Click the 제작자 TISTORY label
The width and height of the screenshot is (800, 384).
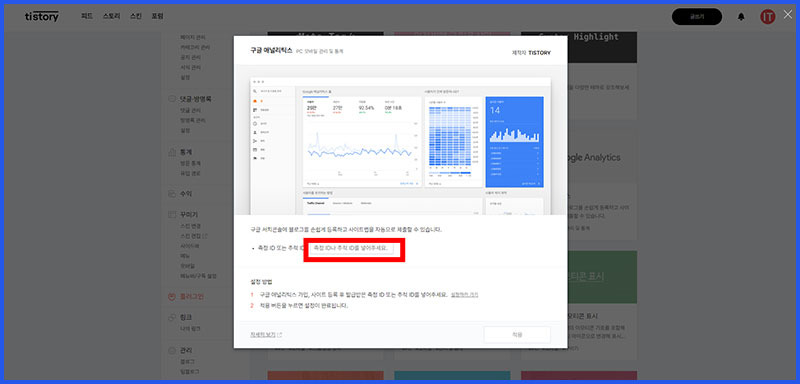[531, 53]
